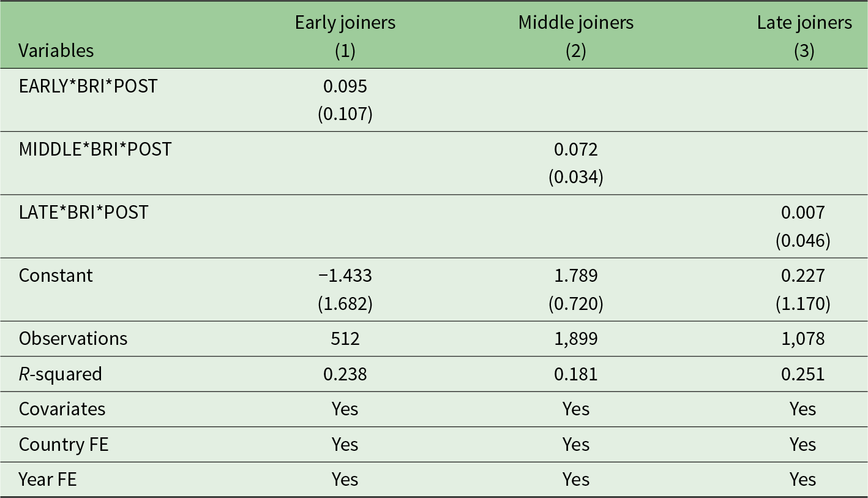Click the 0.072 coefficient value
The image size is (868, 498).
click(575, 149)
